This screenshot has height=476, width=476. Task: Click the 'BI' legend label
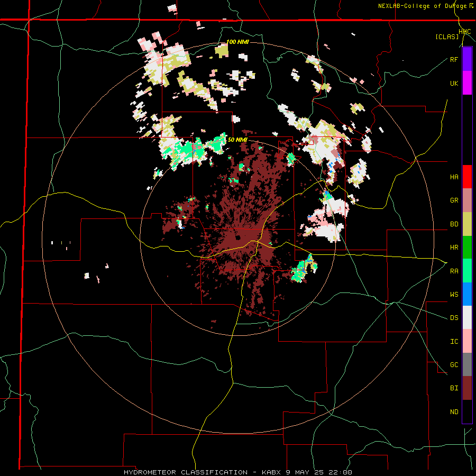point(454,388)
